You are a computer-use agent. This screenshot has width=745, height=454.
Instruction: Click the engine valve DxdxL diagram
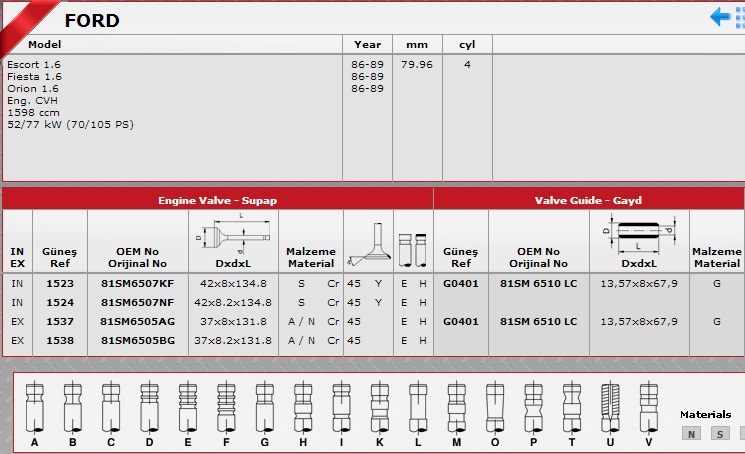point(233,234)
